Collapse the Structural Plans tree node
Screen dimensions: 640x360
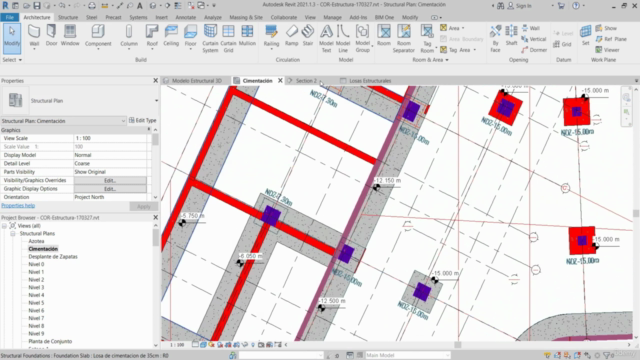pos(13,233)
